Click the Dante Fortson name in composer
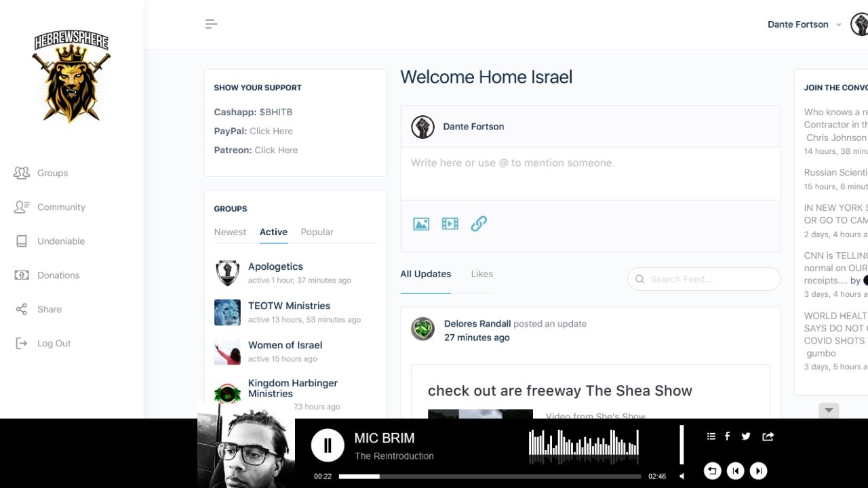The image size is (868, 488). [473, 127]
